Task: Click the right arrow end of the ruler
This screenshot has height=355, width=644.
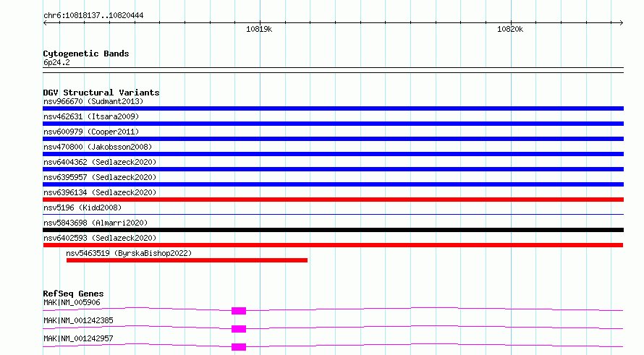Action: (621, 23)
